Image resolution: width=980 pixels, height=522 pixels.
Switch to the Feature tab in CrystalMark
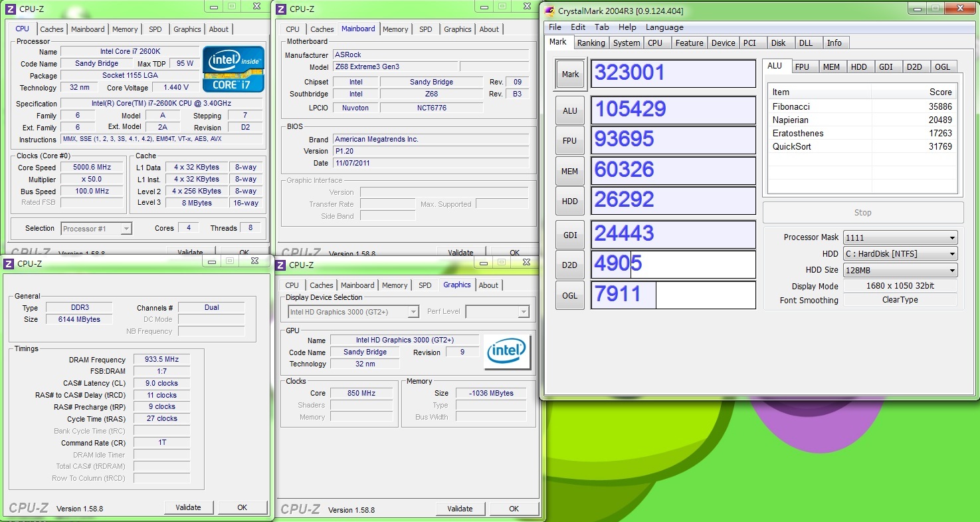click(689, 43)
